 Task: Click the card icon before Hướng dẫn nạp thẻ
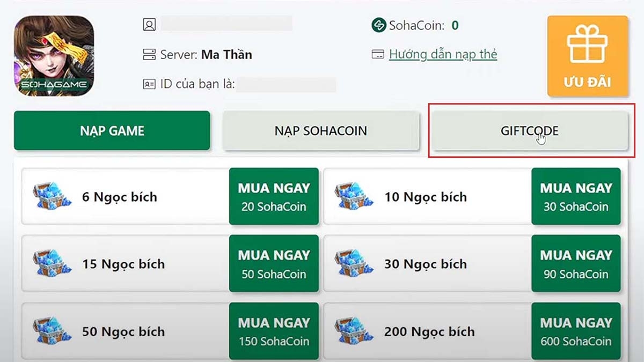point(379,54)
